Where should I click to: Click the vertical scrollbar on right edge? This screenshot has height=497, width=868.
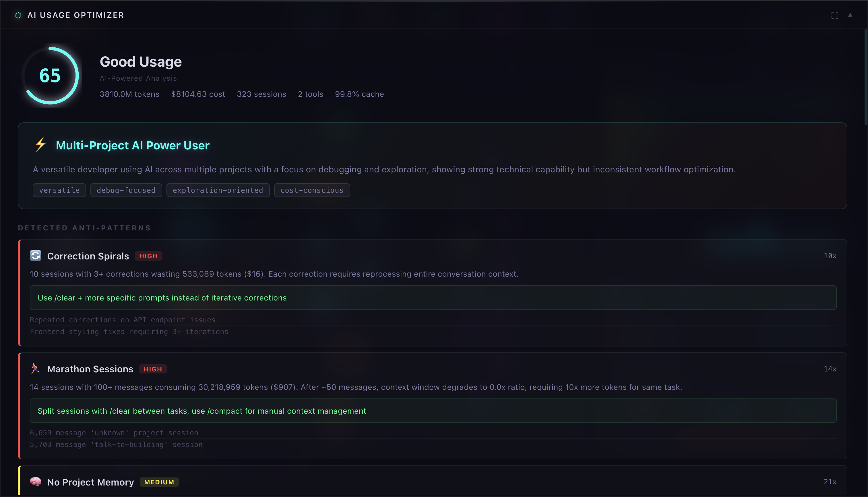[866, 77]
